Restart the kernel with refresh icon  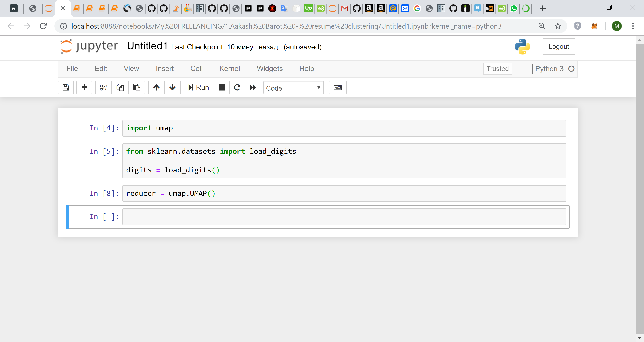pos(237,88)
